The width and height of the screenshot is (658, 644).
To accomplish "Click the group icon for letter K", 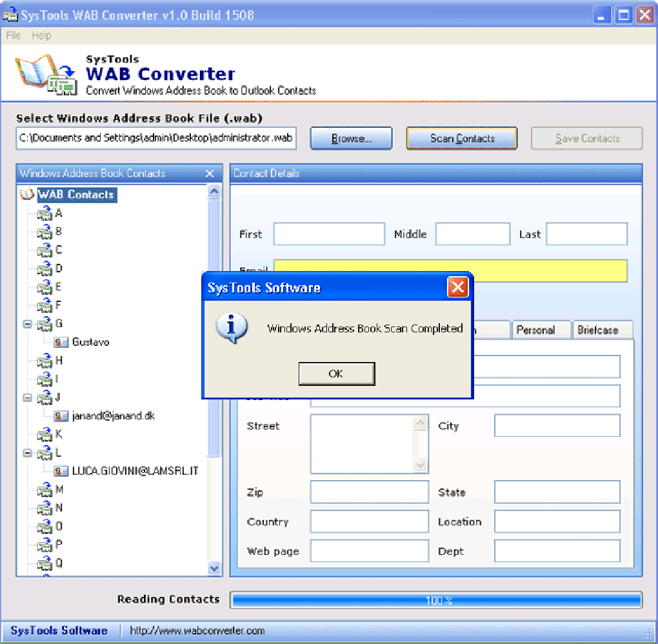I will click(x=45, y=435).
